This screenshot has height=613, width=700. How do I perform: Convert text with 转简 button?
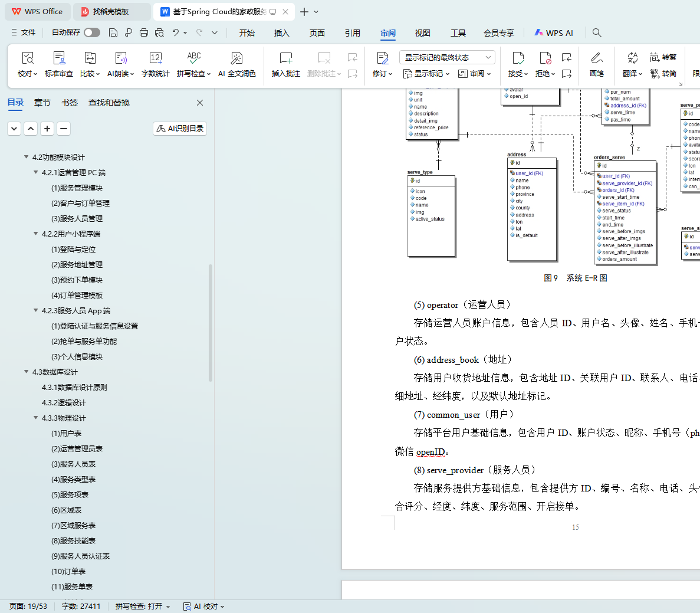coord(663,74)
